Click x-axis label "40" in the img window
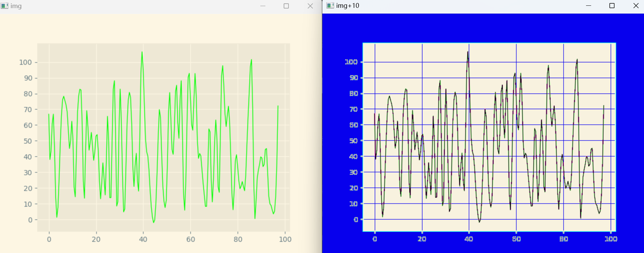 (143, 239)
